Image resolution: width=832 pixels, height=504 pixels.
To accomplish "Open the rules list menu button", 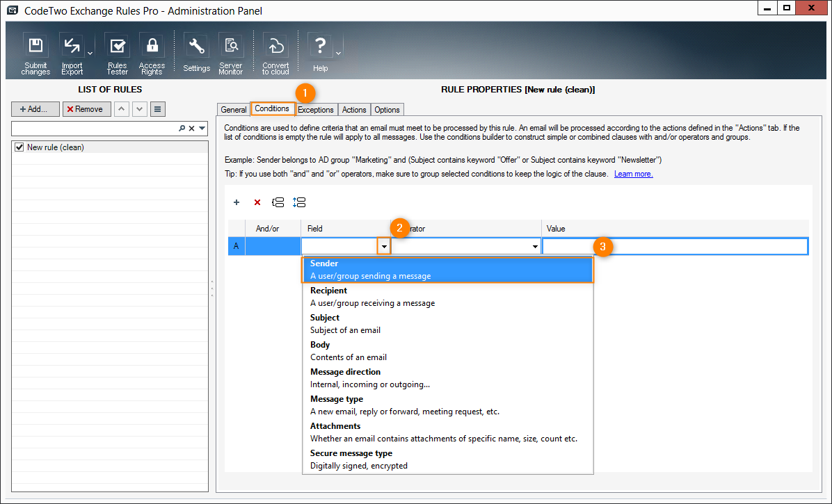I will coord(158,109).
